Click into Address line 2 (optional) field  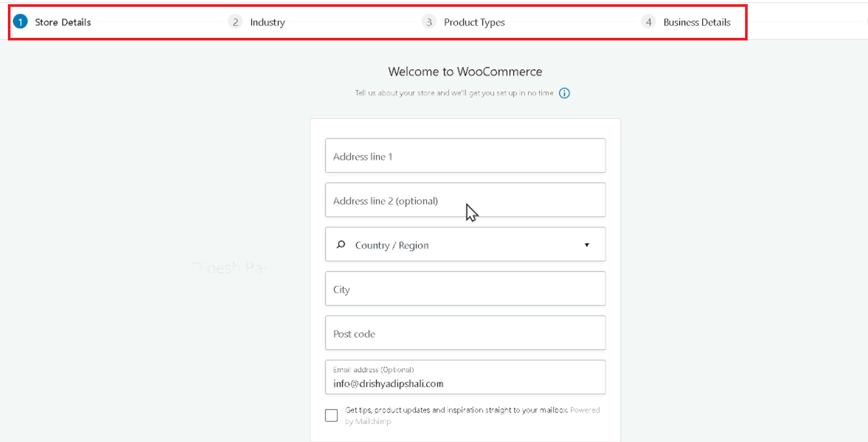pyautogui.click(x=465, y=200)
